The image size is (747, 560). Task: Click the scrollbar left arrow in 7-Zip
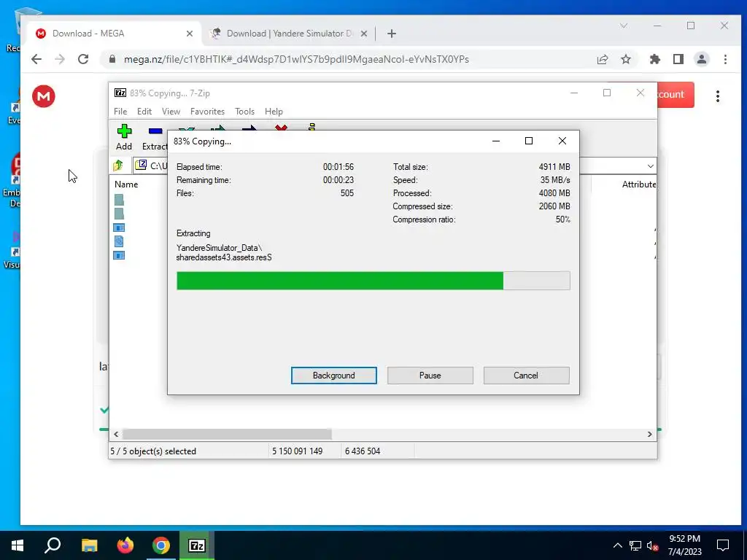click(116, 434)
